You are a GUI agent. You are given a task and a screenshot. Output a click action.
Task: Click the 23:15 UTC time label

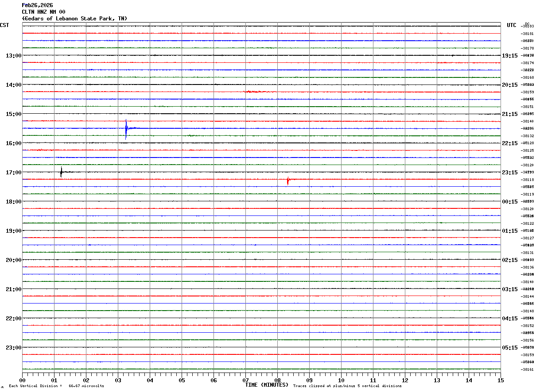(510, 173)
